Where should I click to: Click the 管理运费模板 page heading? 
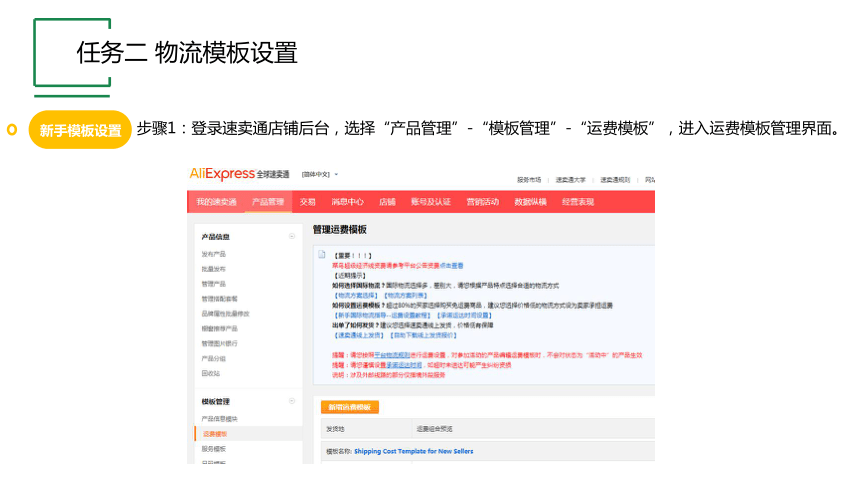[x=340, y=229]
